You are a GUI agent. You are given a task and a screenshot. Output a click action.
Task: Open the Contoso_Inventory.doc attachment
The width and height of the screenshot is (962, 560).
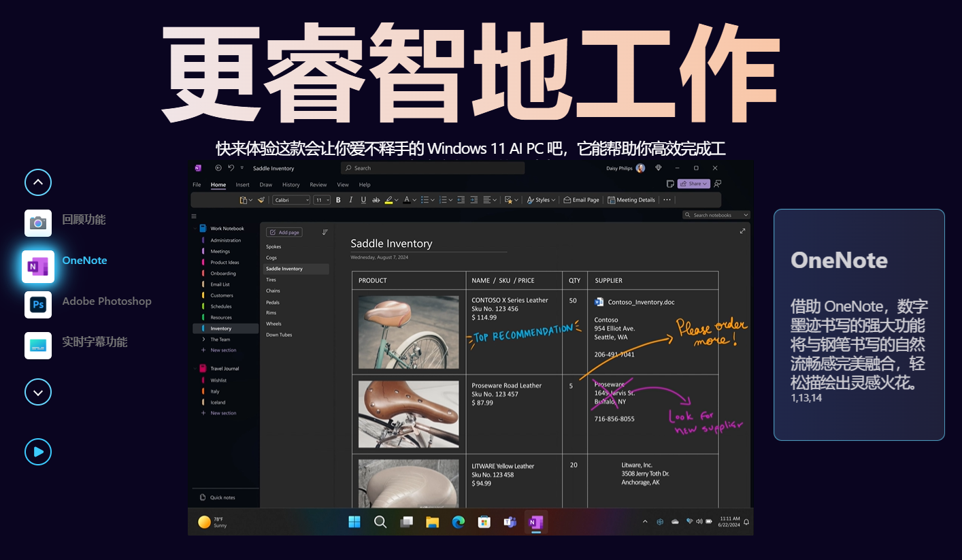(x=635, y=301)
